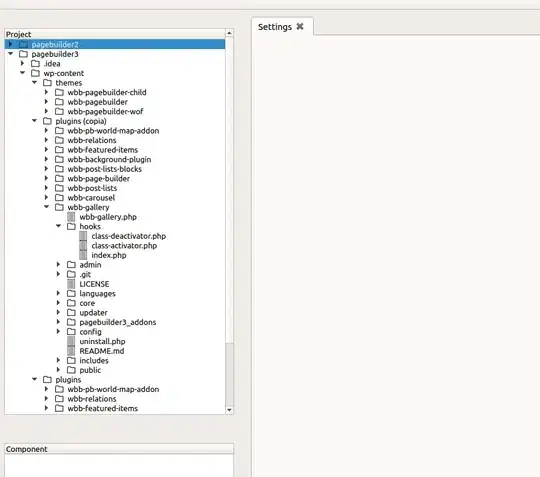Expand the pagebuilder3_addons folder
This screenshot has width=540, height=477.
point(59,322)
